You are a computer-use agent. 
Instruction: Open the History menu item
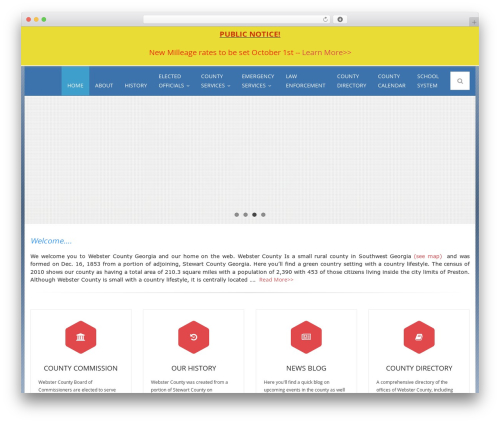click(136, 85)
